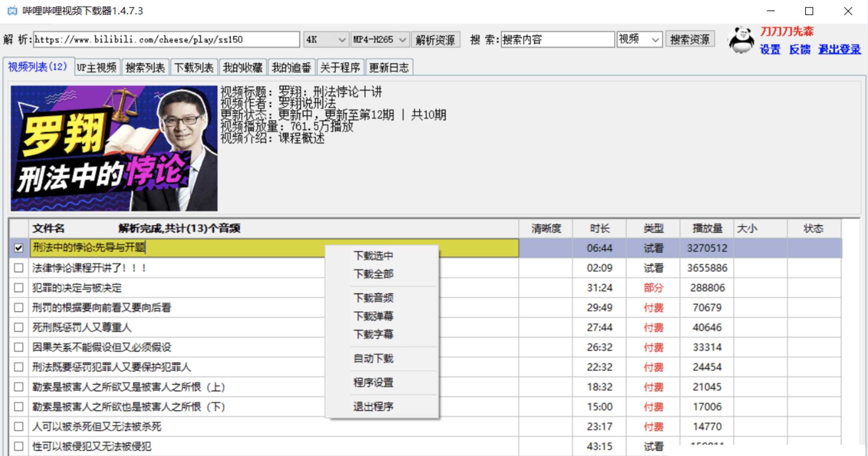Click play count 3655886
868x456 pixels.
pos(707,268)
